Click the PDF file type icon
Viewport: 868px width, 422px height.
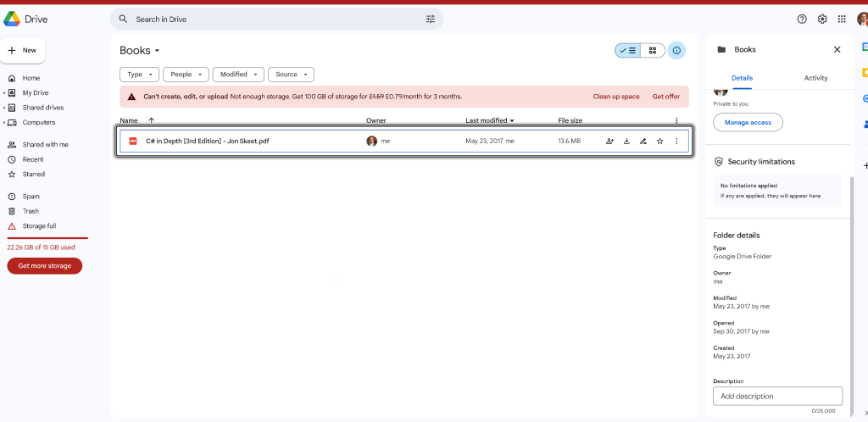pyautogui.click(x=133, y=141)
